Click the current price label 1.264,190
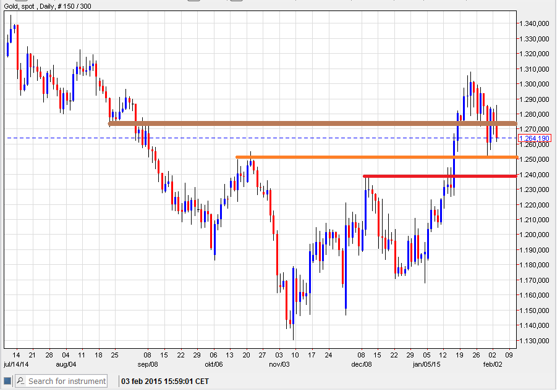Image resolution: width=560 pixels, height=392 pixels. click(534, 138)
